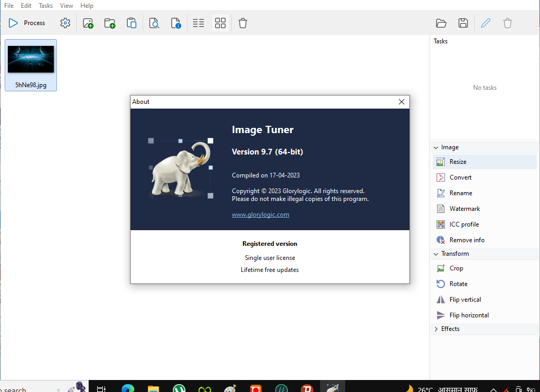Click the Process play button
Screen dimensions: 540x392
click(27, 23)
